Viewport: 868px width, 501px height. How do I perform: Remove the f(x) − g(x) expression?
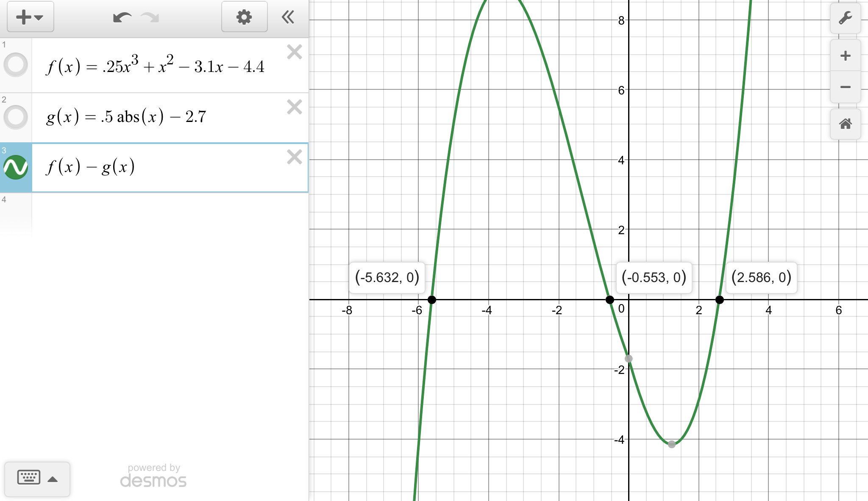tap(294, 157)
